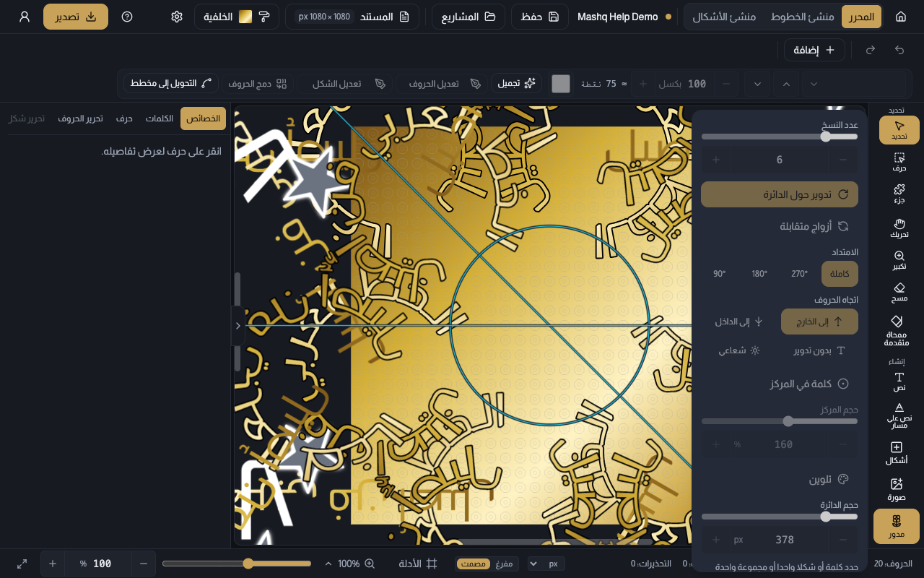The height and width of the screenshot is (578, 924).
Task: Open the الكلمات words tab
Action: tap(160, 118)
